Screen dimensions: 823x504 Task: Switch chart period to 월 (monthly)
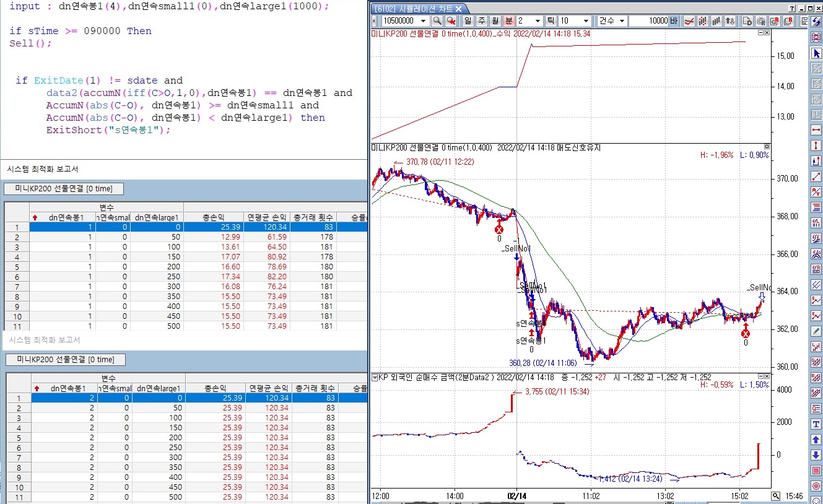pyautogui.click(x=495, y=21)
